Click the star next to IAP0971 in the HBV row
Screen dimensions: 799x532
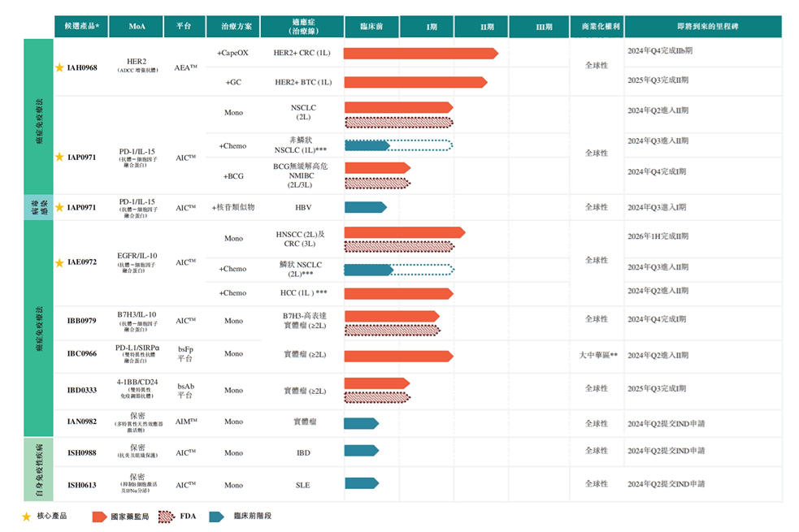(59, 208)
